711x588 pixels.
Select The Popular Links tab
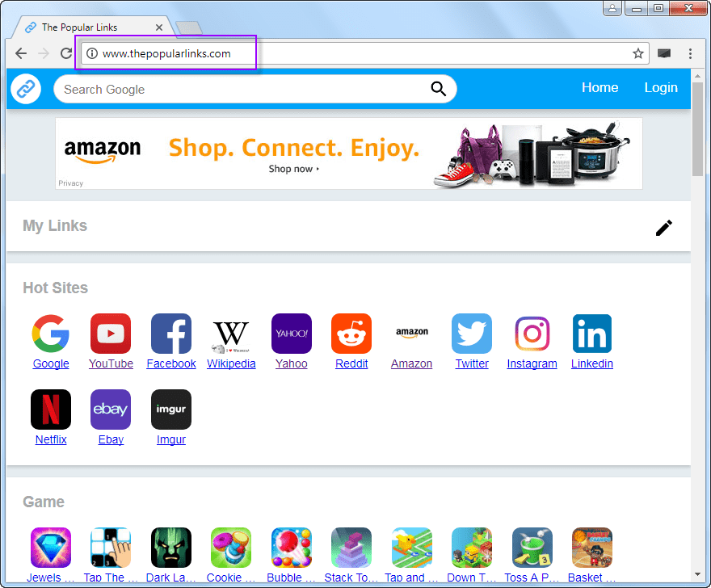[x=94, y=27]
